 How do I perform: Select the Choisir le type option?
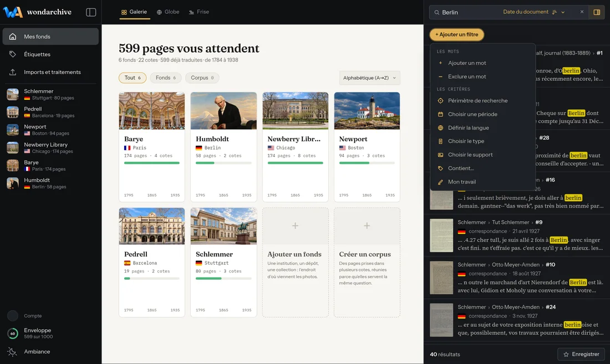pyautogui.click(x=483, y=141)
